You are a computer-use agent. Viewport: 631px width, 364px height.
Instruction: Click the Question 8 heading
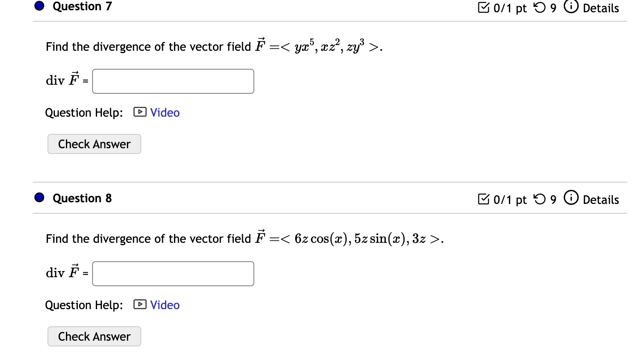tap(82, 198)
